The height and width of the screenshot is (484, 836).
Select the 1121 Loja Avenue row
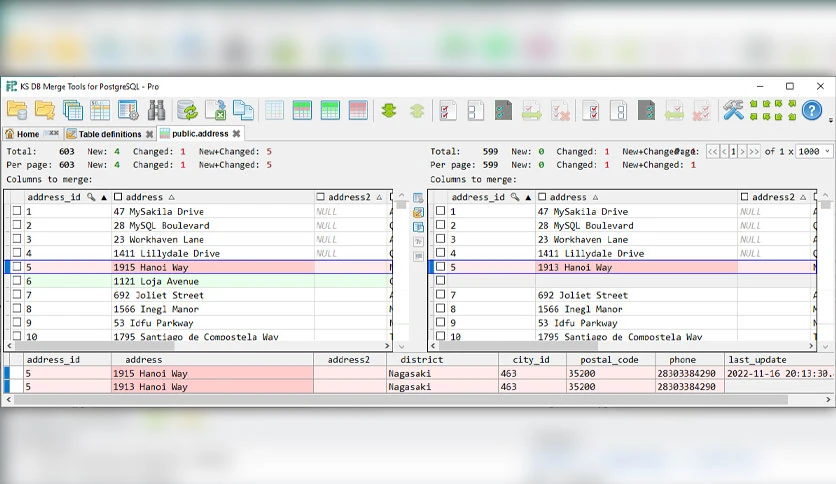198,281
